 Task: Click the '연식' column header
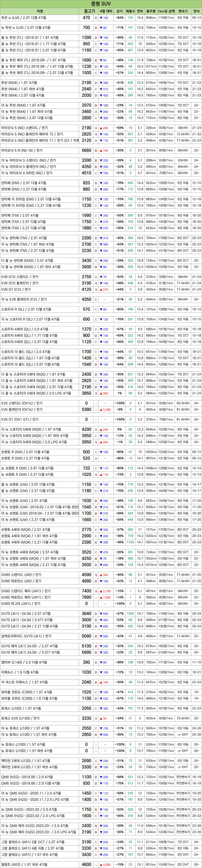point(196,11)
